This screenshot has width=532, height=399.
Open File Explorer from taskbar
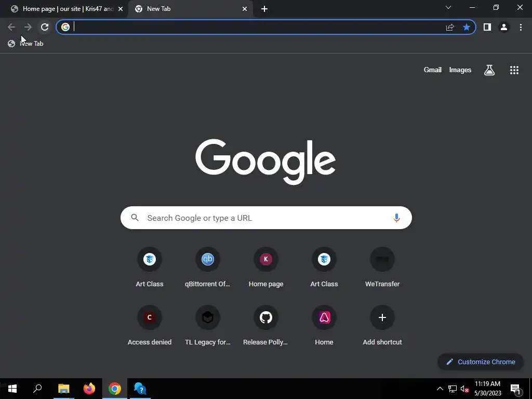point(63,389)
